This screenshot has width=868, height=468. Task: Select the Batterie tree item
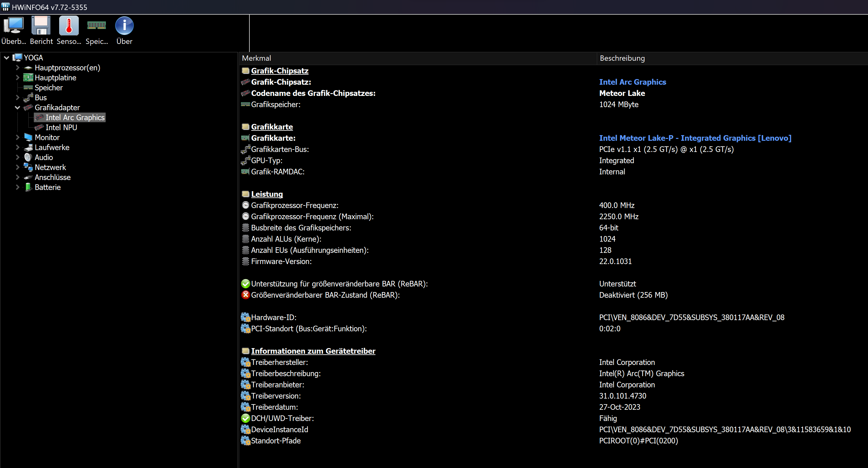[48, 187]
